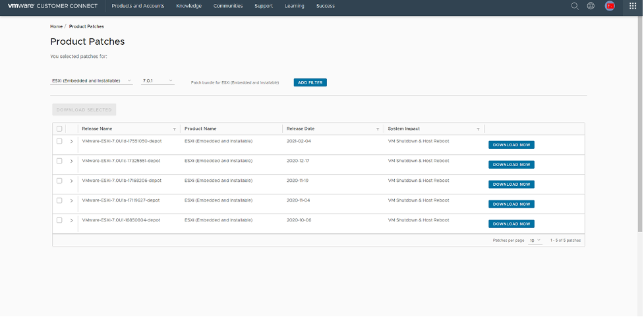Open the Support menu
The width and height of the screenshot is (644, 317).
tap(264, 6)
